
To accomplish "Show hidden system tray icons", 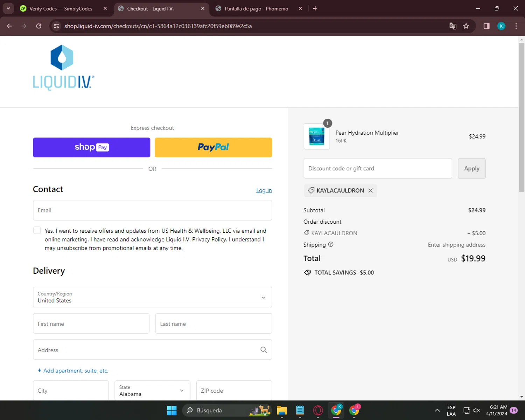I will (x=437, y=410).
